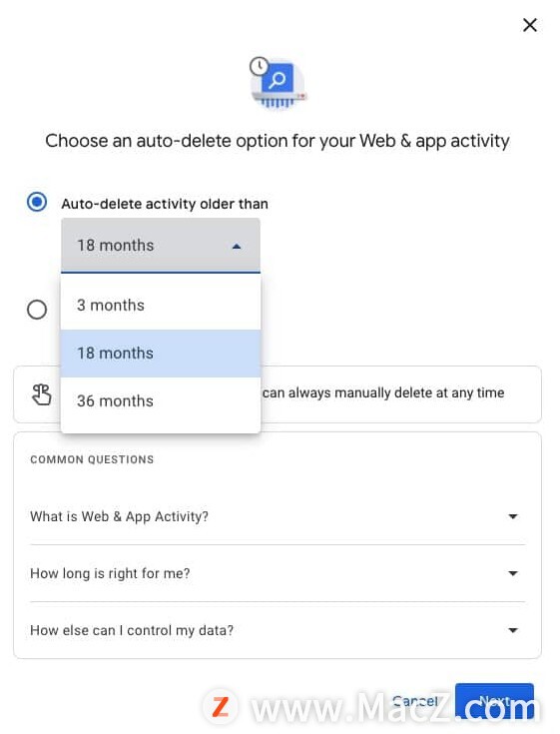Click the blue Next button

coord(494,701)
